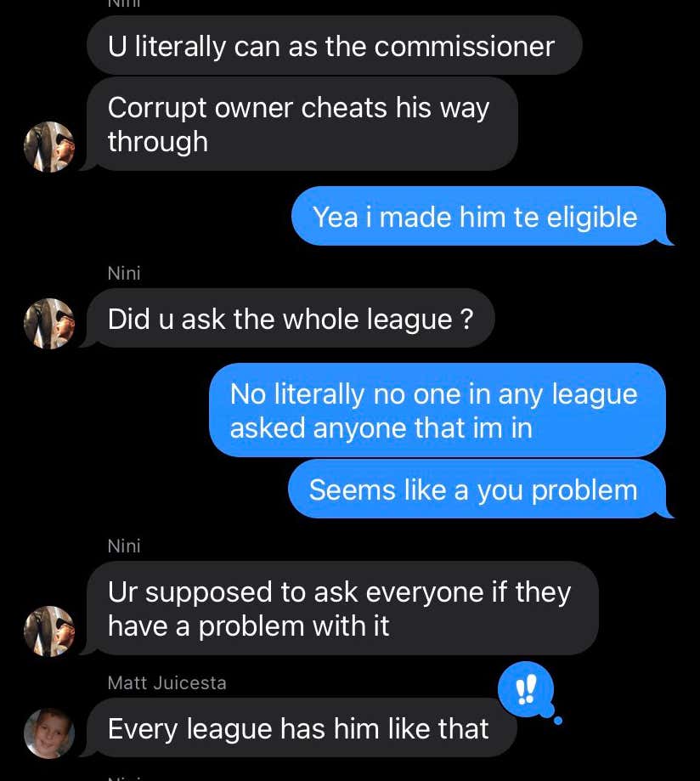Tap Nini's avatar beside 'Ur supposed to ask'
This screenshot has height=781, width=700.
pos(49,631)
